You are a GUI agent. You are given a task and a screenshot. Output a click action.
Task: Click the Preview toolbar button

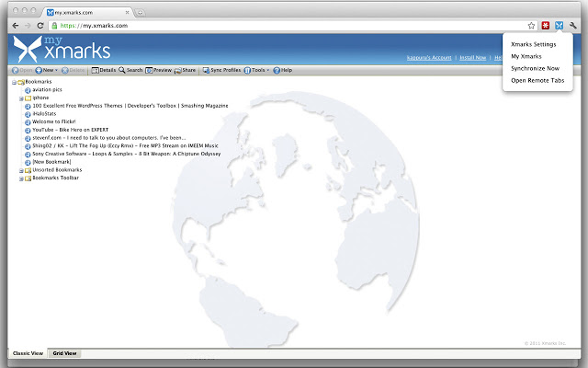tap(158, 70)
